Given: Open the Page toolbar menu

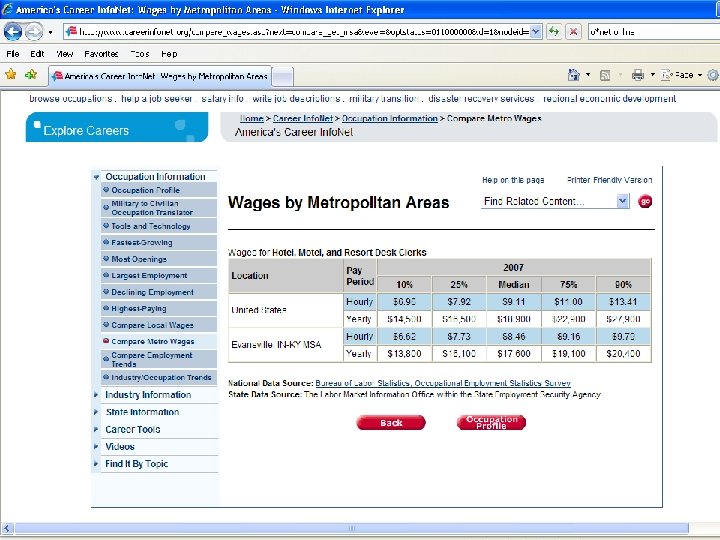Looking at the screenshot, I should [682, 75].
